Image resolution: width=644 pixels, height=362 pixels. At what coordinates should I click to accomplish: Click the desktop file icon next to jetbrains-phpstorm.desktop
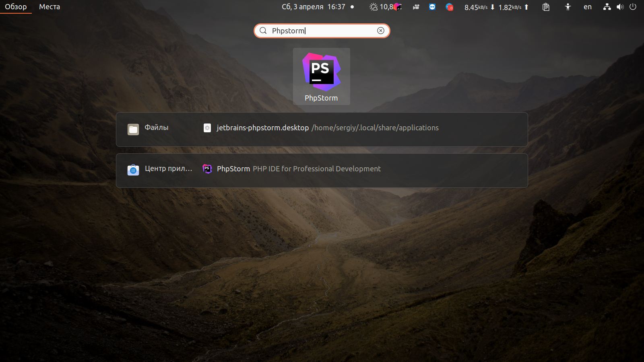[x=207, y=128]
